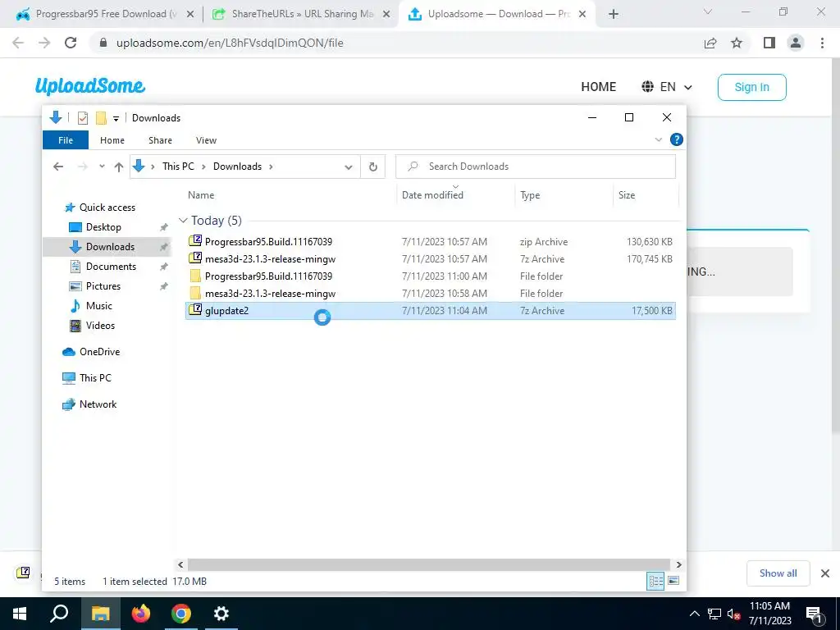Open the Home ribbon tab
840x630 pixels.
pos(112,140)
